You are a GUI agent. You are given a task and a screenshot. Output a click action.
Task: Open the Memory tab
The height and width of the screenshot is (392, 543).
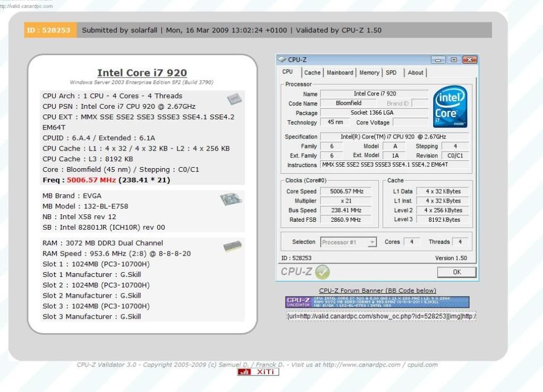369,73
